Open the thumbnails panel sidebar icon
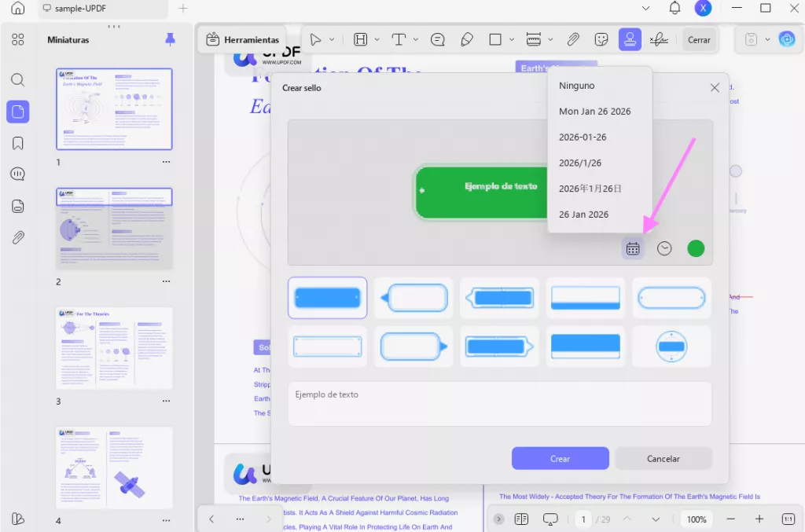 [17, 112]
